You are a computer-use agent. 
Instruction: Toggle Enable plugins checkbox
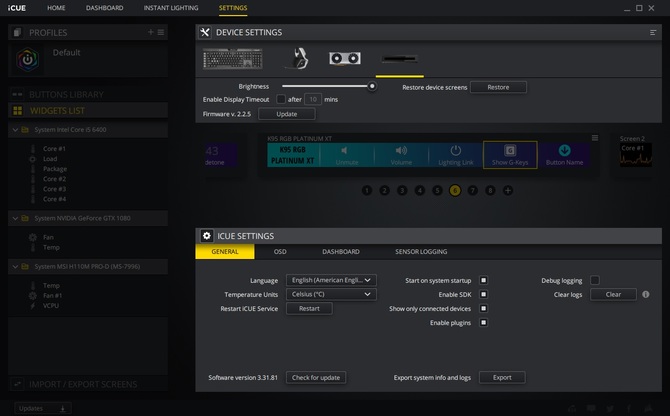tap(483, 322)
